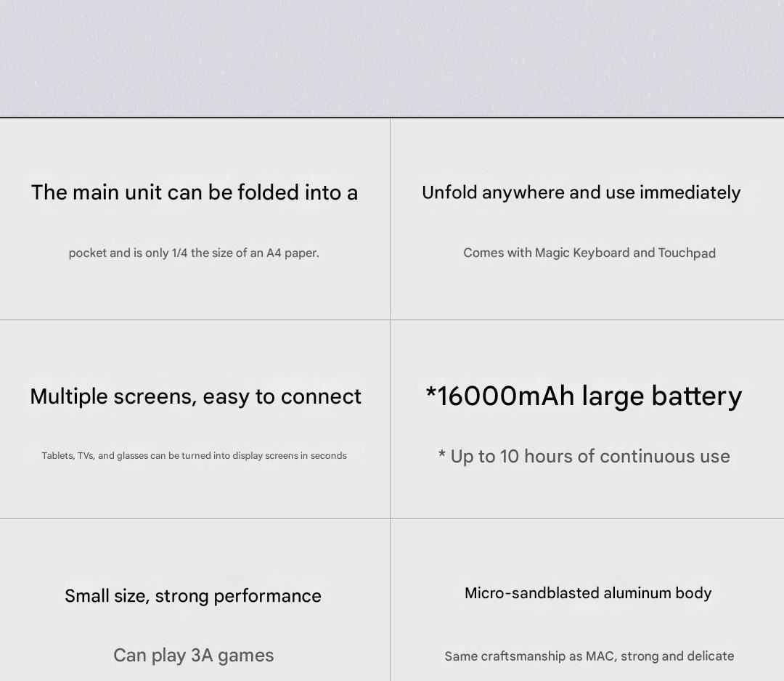This screenshot has width=784, height=681.
Task: Click the craftsmanship as MAC description
Action: point(589,656)
